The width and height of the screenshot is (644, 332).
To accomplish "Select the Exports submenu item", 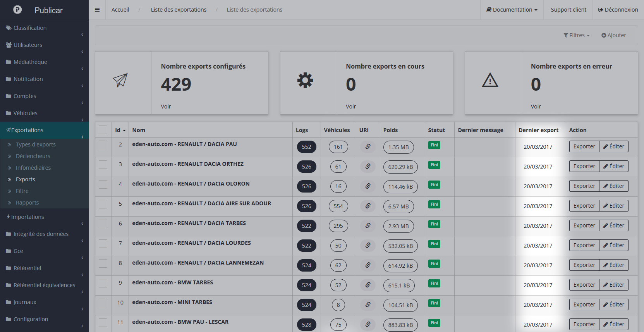I will click(26, 179).
